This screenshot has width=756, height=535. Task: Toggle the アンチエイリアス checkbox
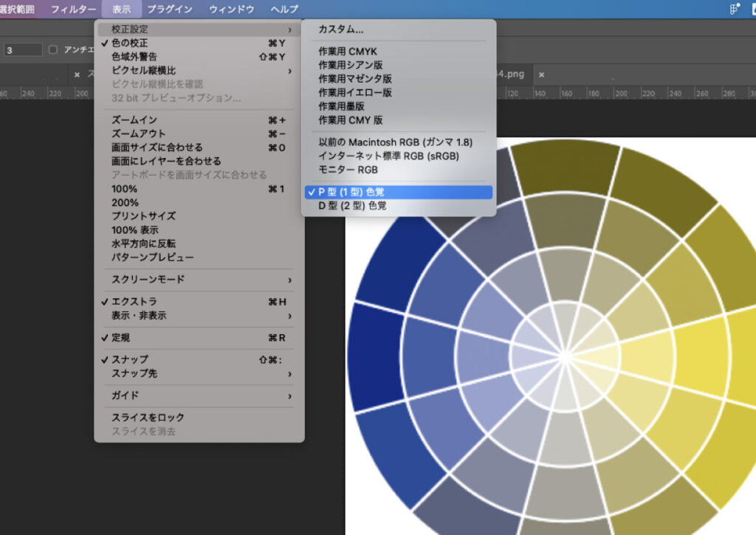52,50
